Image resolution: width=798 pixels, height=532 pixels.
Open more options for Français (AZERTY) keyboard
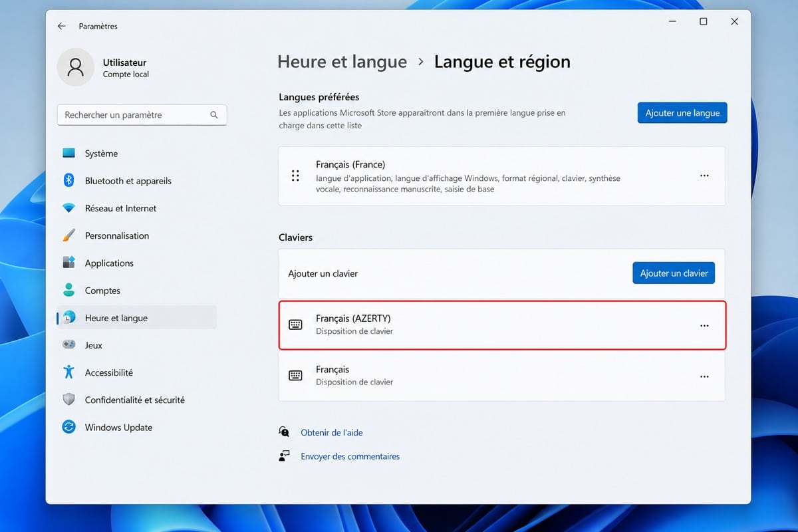[x=704, y=326]
